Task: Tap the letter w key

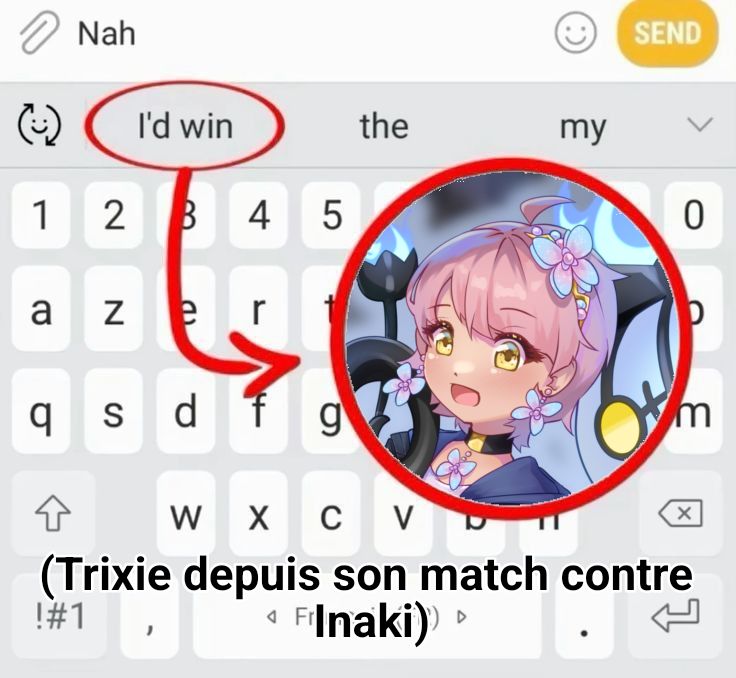Action: coord(186,516)
